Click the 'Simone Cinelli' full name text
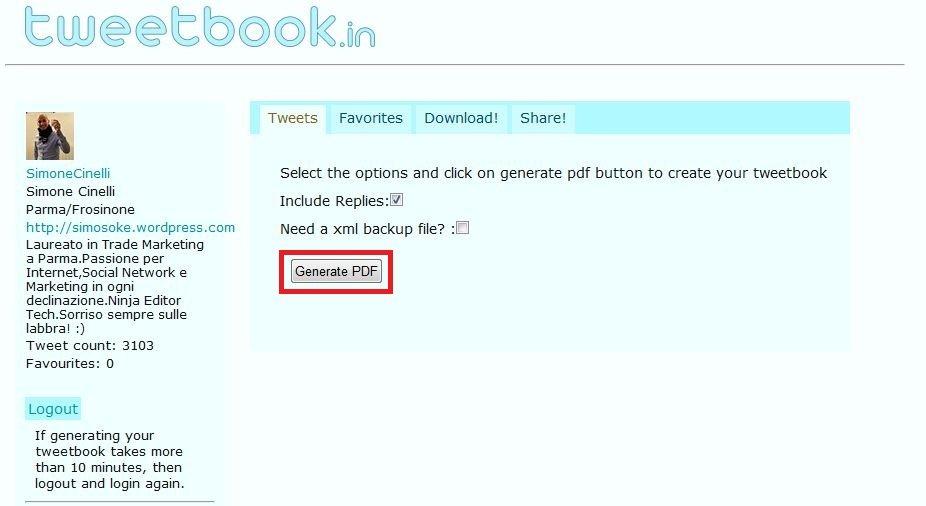The image size is (926, 506). coord(70,192)
